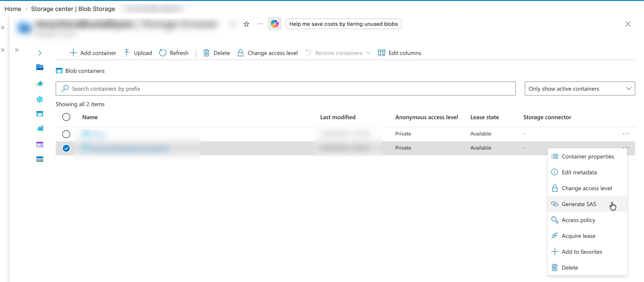Click the plus icon of Add container
The image size is (644, 282).
73,53
